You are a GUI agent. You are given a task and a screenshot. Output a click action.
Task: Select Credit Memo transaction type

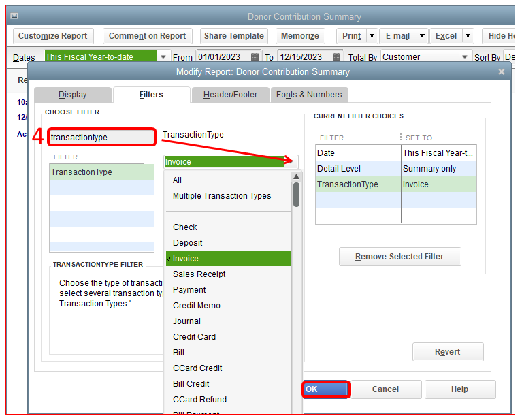229,306
